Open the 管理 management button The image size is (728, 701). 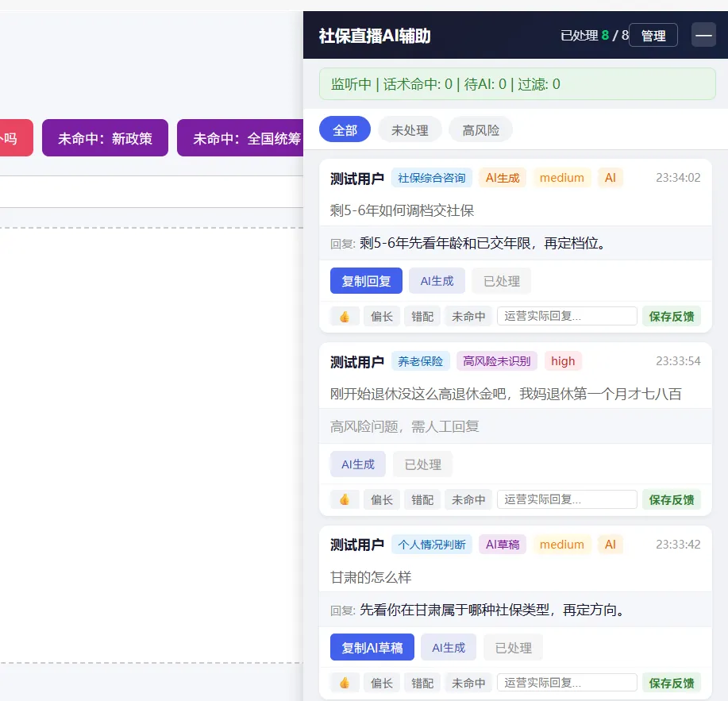(653, 35)
